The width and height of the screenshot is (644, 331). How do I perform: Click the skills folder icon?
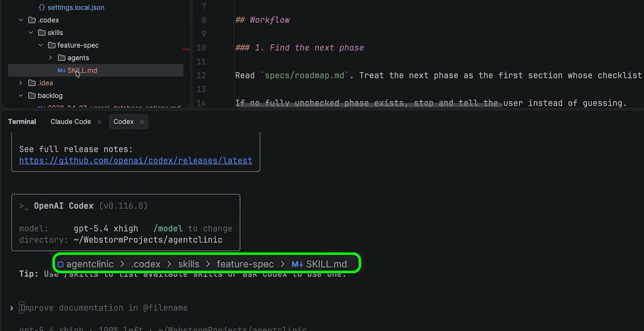(42, 33)
